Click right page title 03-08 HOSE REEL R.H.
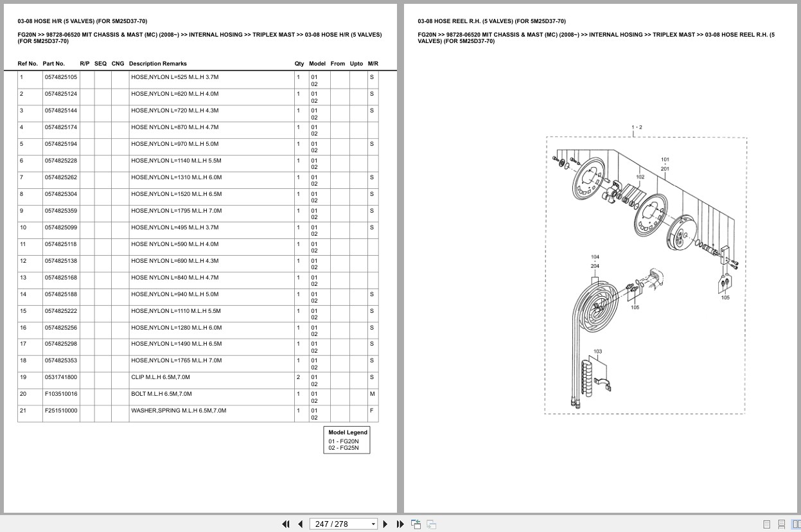 pyautogui.click(x=491, y=21)
